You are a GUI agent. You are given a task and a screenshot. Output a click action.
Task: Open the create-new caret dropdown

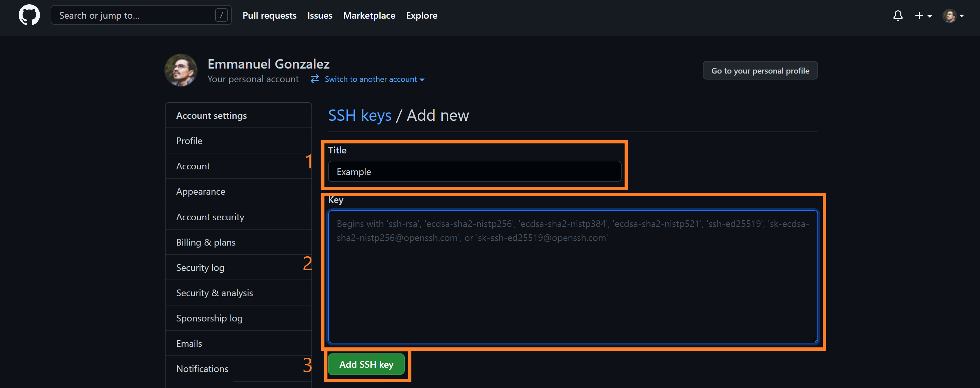929,16
